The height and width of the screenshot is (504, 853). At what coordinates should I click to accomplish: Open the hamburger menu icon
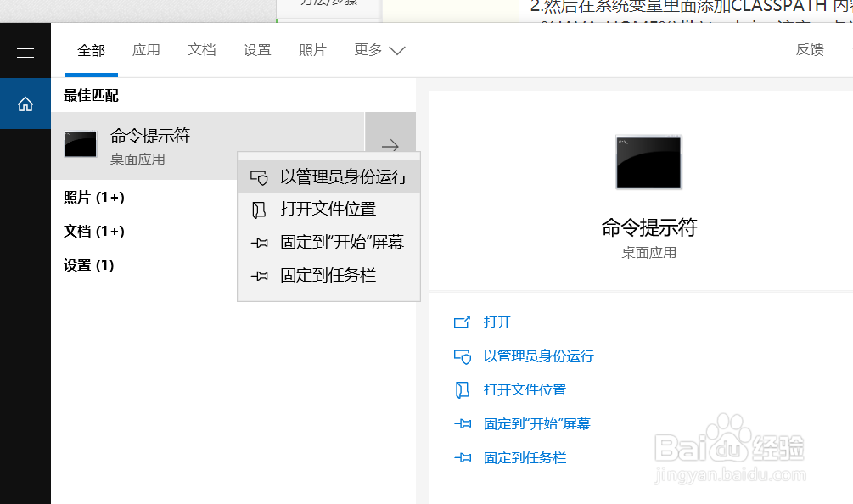point(25,53)
